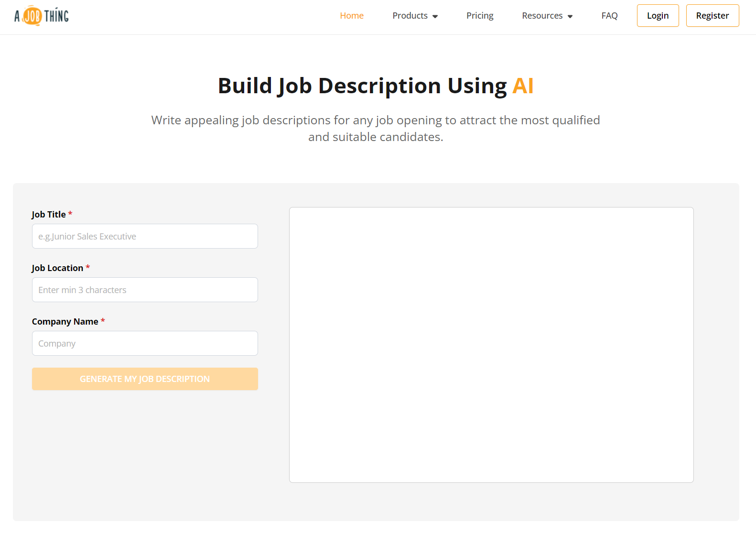
Task: Click the Login button
Action: [658, 16]
